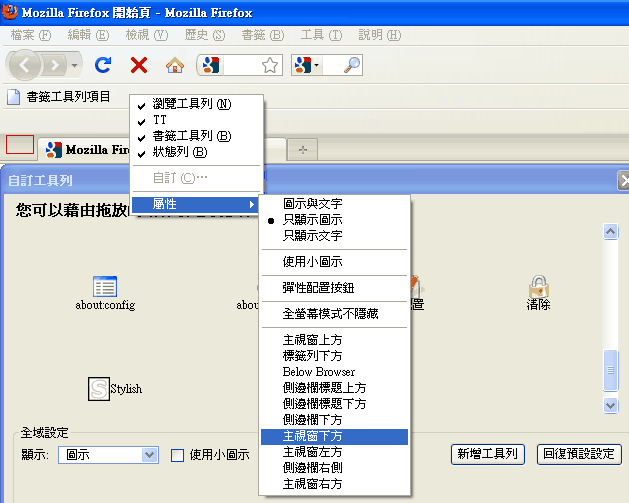This screenshot has height=503, width=629.
Task: Open the Home page icon
Action: click(x=175, y=66)
